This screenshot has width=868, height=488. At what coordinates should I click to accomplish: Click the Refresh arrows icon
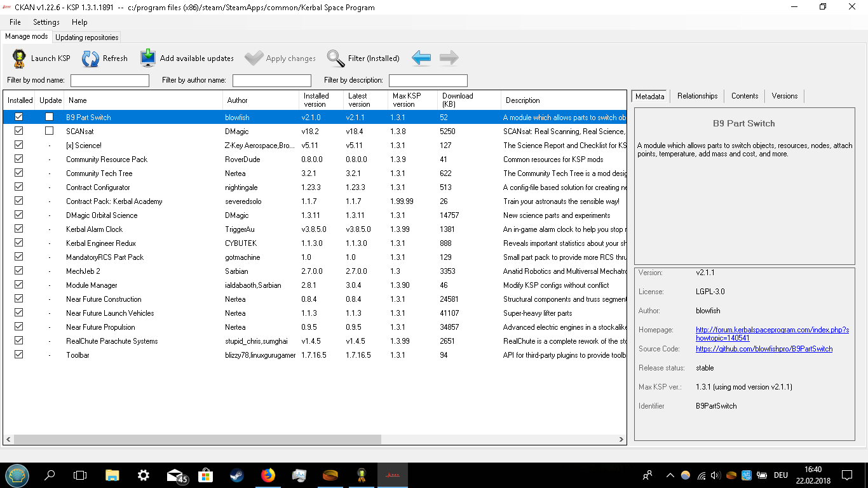tap(90, 58)
